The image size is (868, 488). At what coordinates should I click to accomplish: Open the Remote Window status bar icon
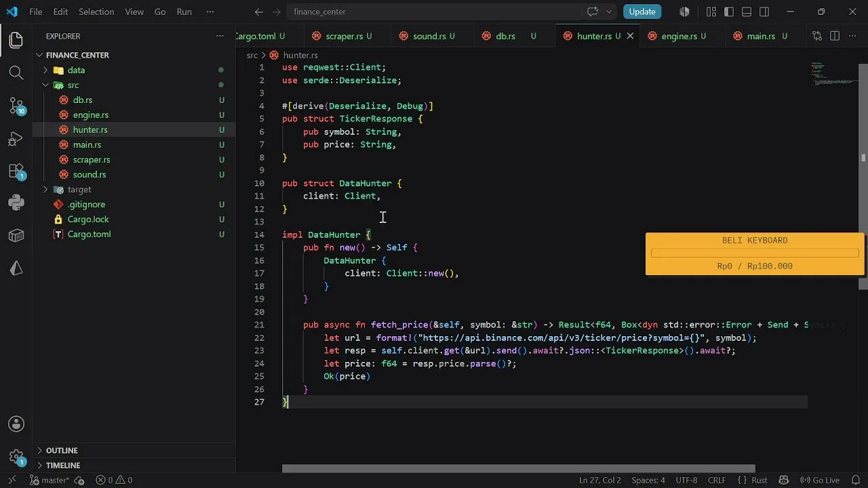(12, 480)
